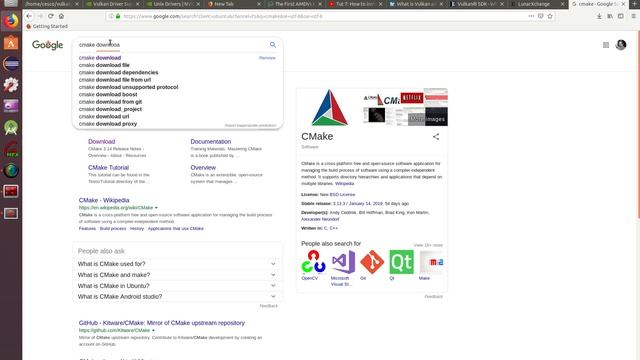The image size is (640, 360).
Task: Open Ubuntu Software from the dock
Action: [11, 42]
